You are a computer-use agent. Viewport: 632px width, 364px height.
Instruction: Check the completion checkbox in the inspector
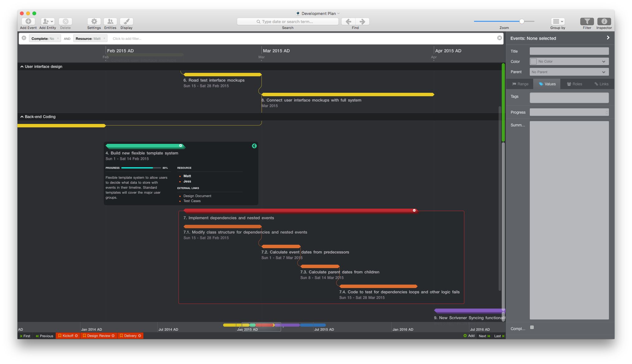pyautogui.click(x=532, y=327)
